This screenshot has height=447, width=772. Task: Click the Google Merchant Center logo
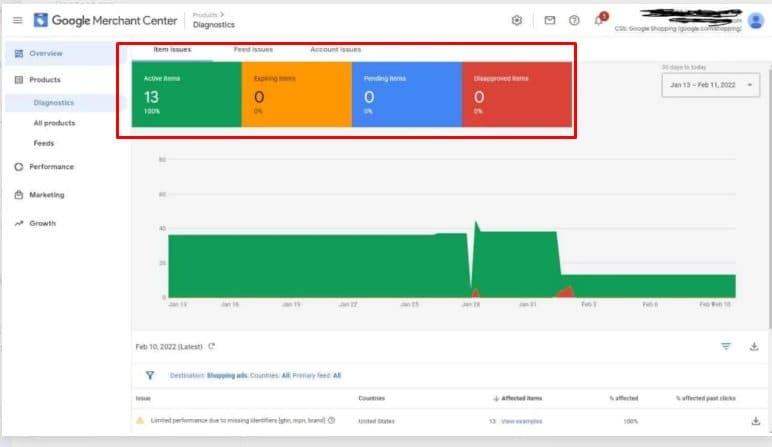[x=105, y=20]
